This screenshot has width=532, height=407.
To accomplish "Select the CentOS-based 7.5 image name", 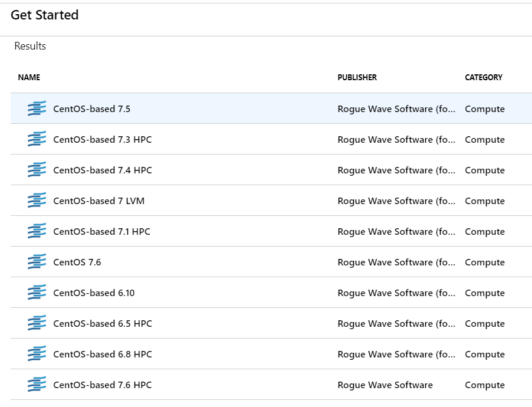I will click(x=91, y=109).
